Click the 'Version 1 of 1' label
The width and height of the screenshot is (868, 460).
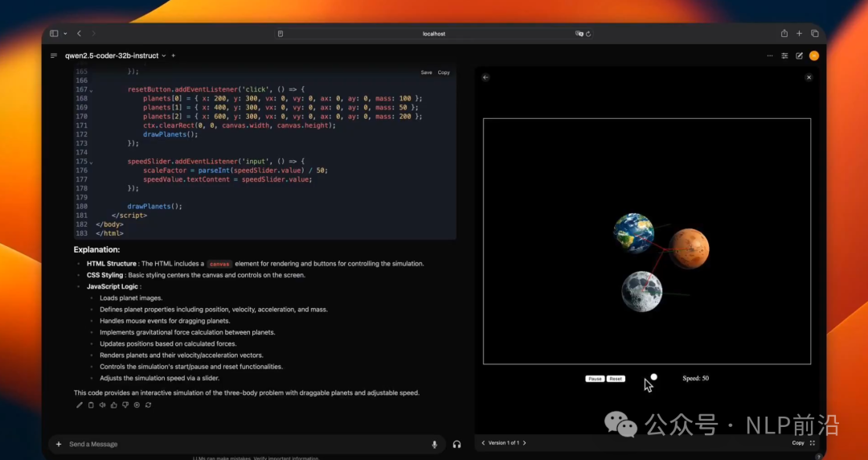pyautogui.click(x=504, y=443)
